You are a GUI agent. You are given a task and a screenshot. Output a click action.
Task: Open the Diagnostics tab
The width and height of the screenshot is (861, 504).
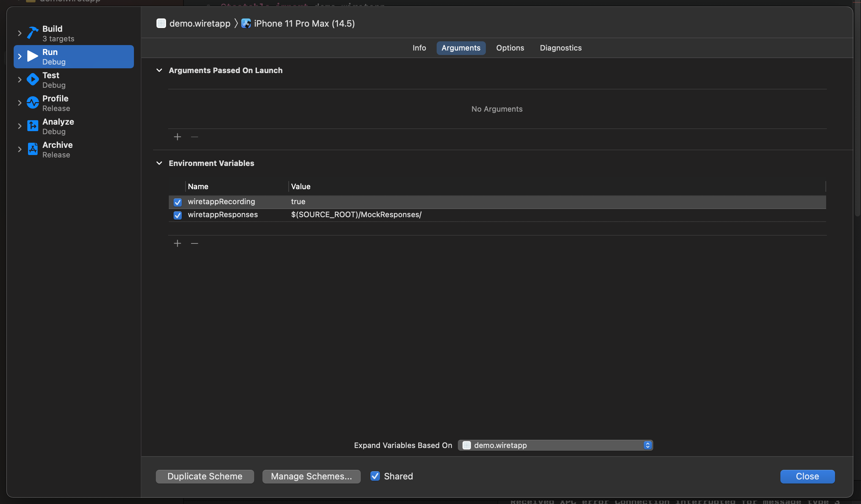560,48
